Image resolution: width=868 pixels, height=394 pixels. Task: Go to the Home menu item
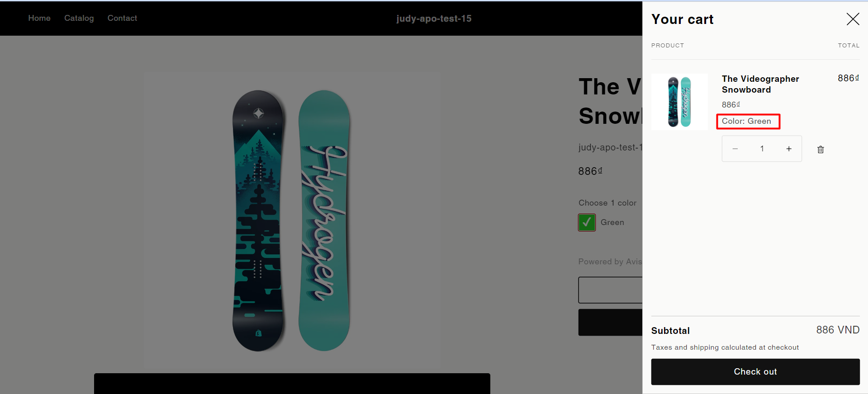click(x=39, y=18)
